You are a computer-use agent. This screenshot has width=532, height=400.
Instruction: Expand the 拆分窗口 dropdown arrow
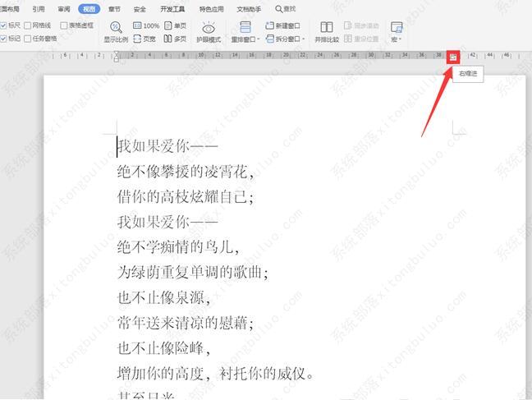click(x=303, y=39)
